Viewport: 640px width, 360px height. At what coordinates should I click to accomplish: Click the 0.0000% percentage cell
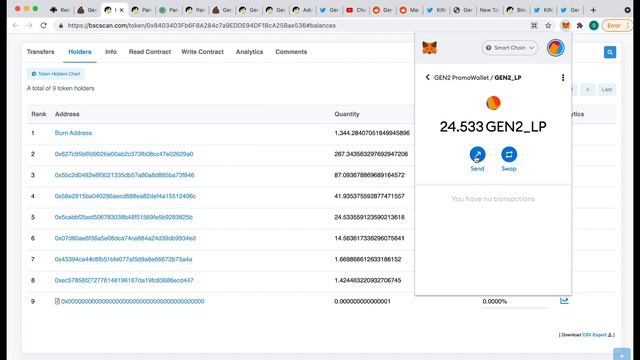[x=495, y=301]
